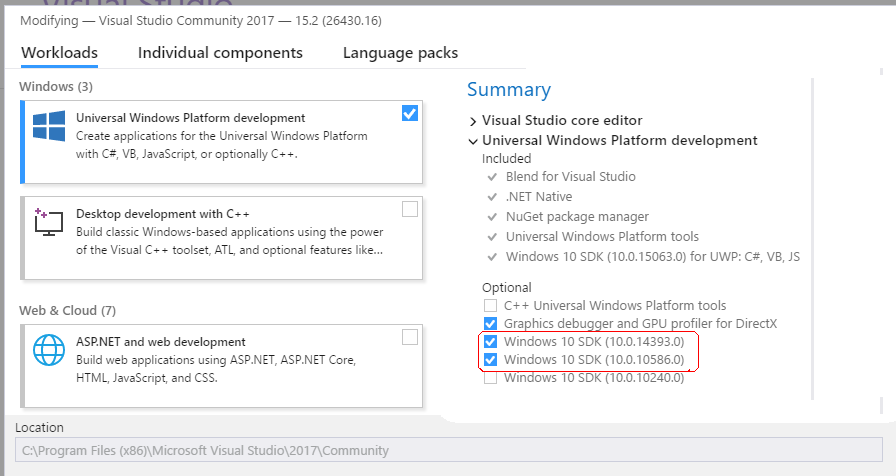Image resolution: width=896 pixels, height=476 pixels.
Task: Check Windows 10 SDK (10.0.10240.0) checkbox
Action: [x=490, y=378]
